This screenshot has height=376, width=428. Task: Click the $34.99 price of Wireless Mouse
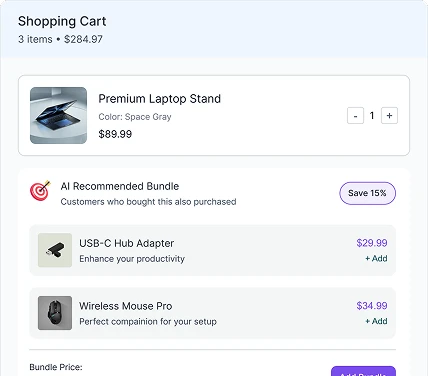tap(372, 306)
